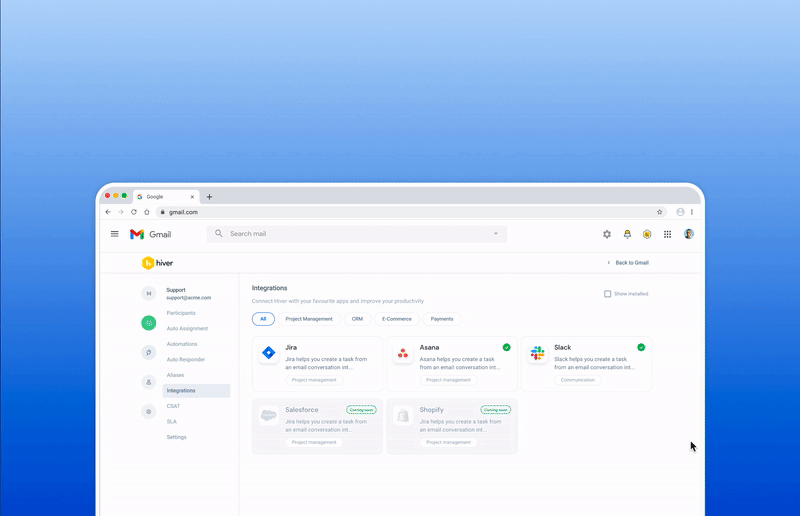Click Shopify Coming soon badge
This screenshot has width=800, height=516.
[x=495, y=410]
